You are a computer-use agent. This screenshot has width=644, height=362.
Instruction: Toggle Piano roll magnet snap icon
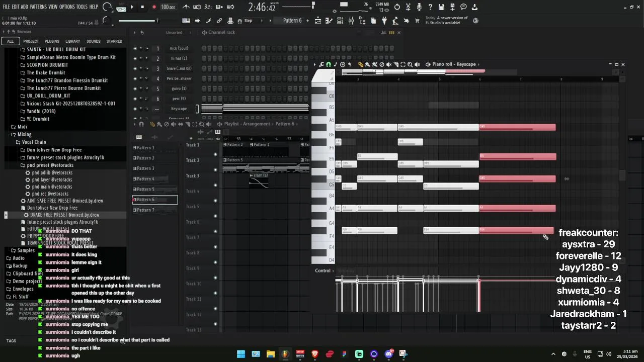click(x=329, y=64)
